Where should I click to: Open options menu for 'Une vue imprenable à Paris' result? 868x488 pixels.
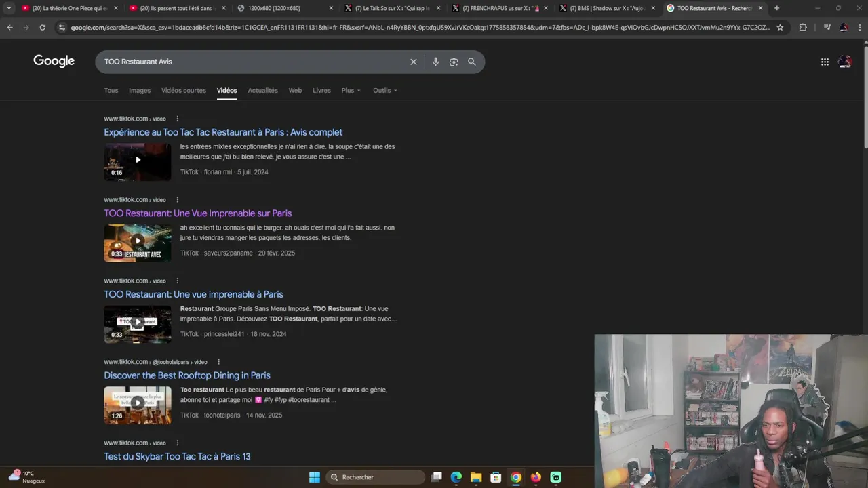coord(178,281)
